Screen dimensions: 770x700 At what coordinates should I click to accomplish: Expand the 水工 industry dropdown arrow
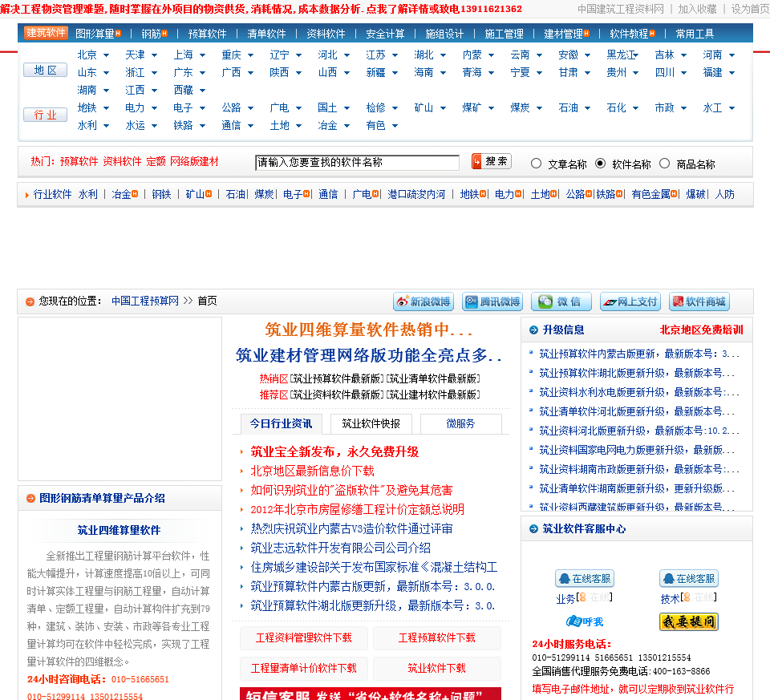point(731,108)
